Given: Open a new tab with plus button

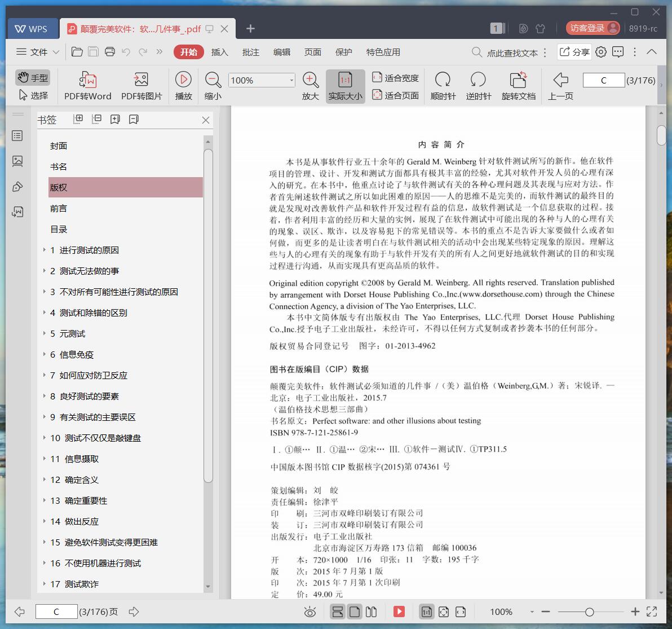Looking at the screenshot, I should click(250, 29).
